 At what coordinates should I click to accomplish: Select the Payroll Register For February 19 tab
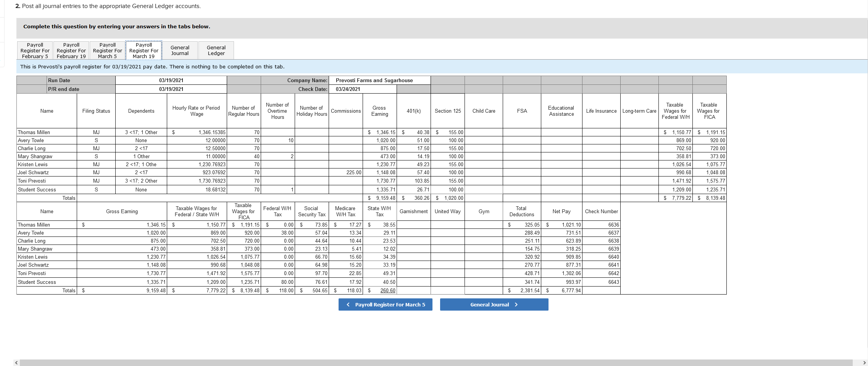pyautogui.click(x=71, y=50)
